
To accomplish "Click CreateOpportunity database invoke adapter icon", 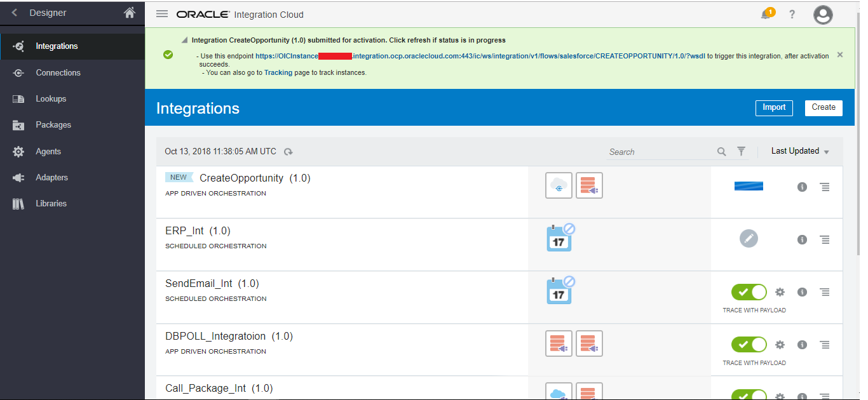I will pyautogui.click(x=589, y=185).
